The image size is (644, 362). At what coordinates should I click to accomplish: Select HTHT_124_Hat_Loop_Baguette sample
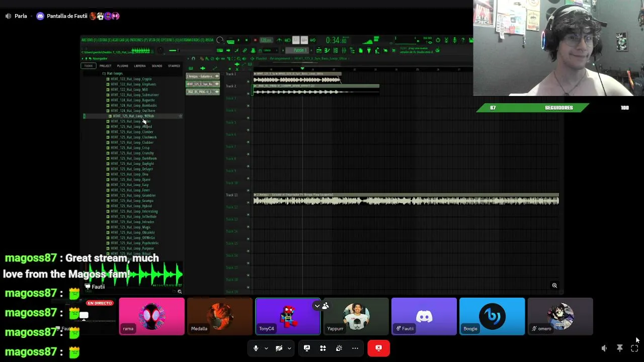coord(133,100)
